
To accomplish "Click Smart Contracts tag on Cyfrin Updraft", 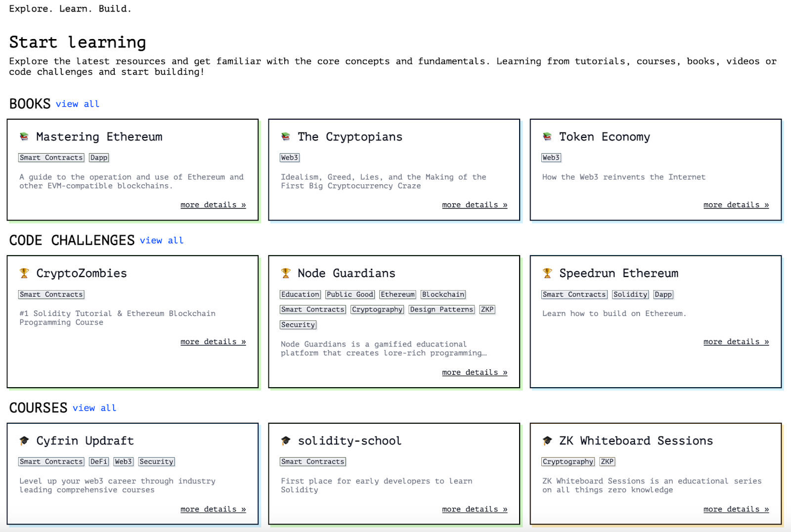I will [x=51, y=462].
